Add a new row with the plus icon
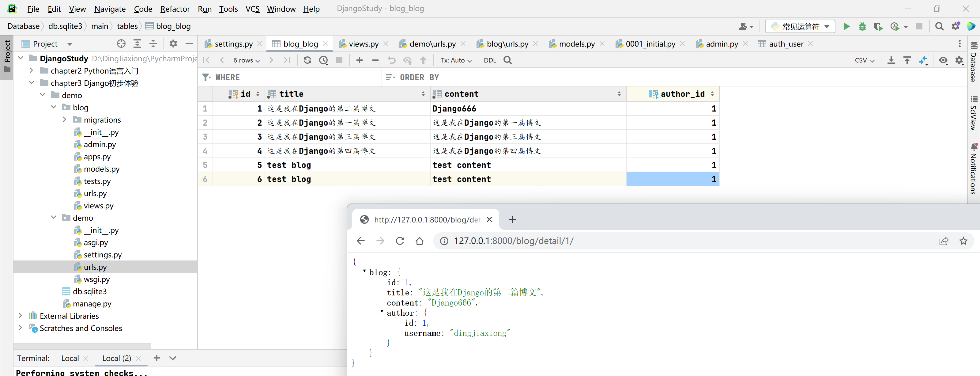The width and height of the screenshot is (980, 376). tap(360, 60)
